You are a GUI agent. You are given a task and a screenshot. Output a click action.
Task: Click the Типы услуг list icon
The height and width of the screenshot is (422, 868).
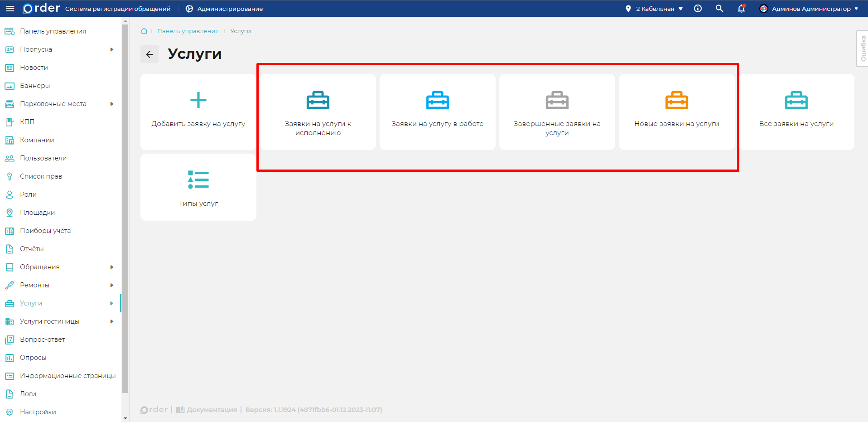198,180
